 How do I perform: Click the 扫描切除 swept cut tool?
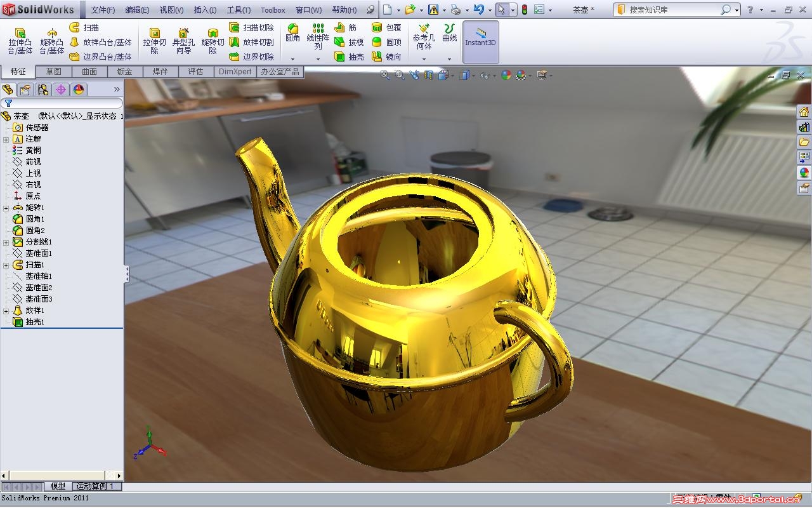coord(251,28)
